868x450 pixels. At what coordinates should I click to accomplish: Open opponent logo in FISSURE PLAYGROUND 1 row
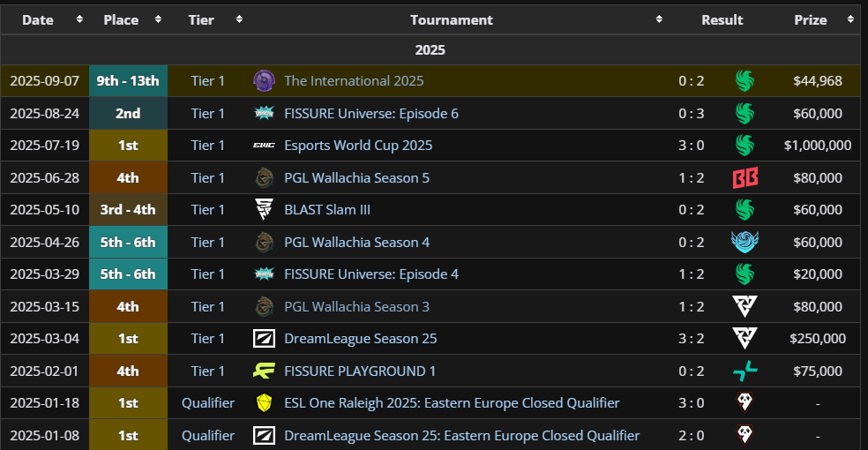click(x=745, y=371)
